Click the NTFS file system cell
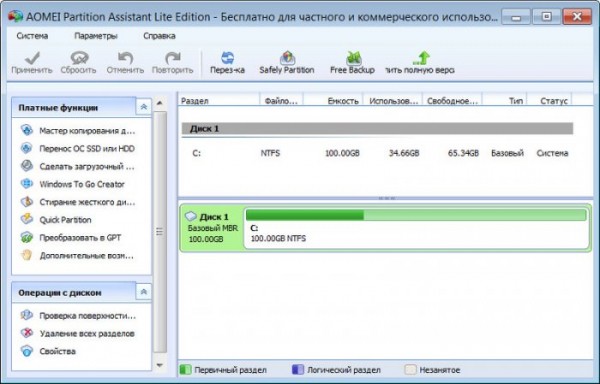Image resolution: width=600 pixels, height=384 pixels. pyautogui.click(x=270, y=153)
